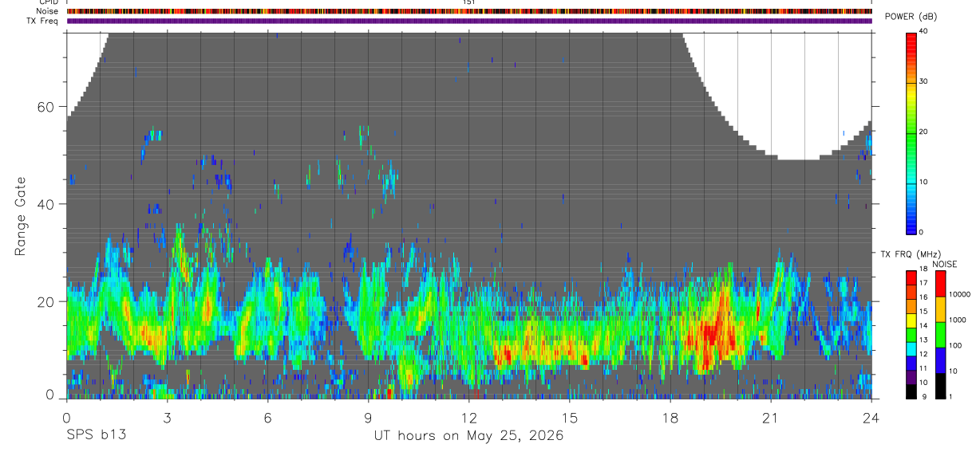The image size is (980, 452).
Task: Pick the yellow 1000 noise legend swatch
Action: (x=939, y=309)
